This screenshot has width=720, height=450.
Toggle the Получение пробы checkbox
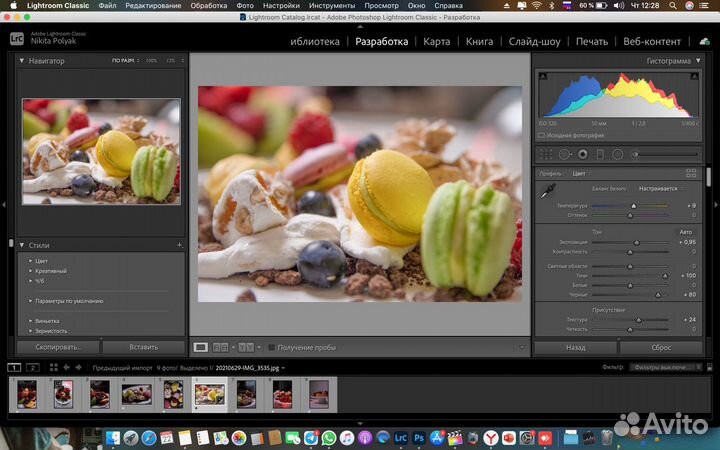click(x=271, y=348)
